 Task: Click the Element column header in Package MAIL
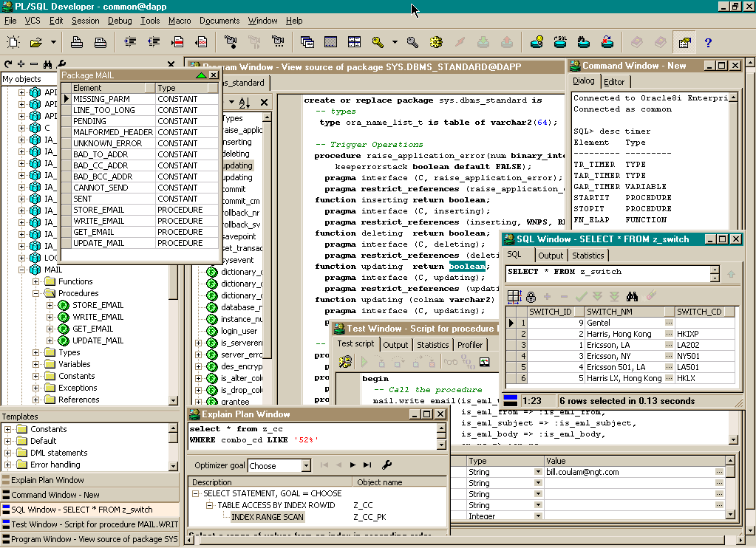tap(113, 88)
